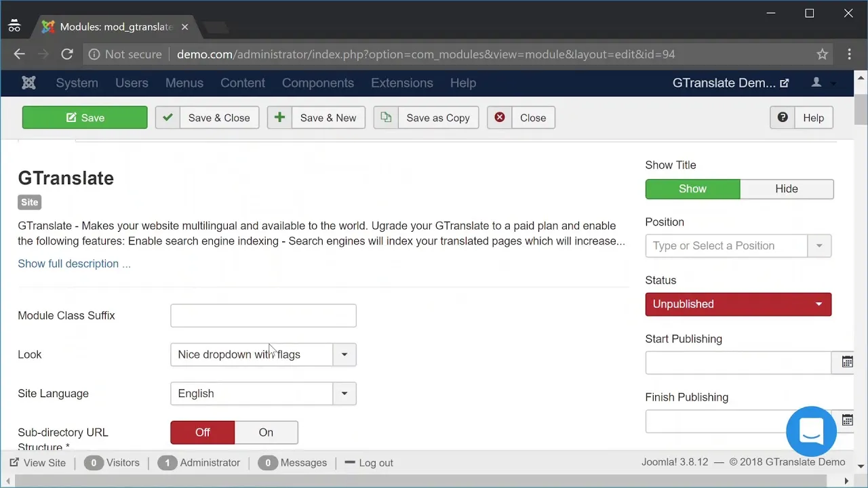Click the question mark Help icon

click(783, 117)
